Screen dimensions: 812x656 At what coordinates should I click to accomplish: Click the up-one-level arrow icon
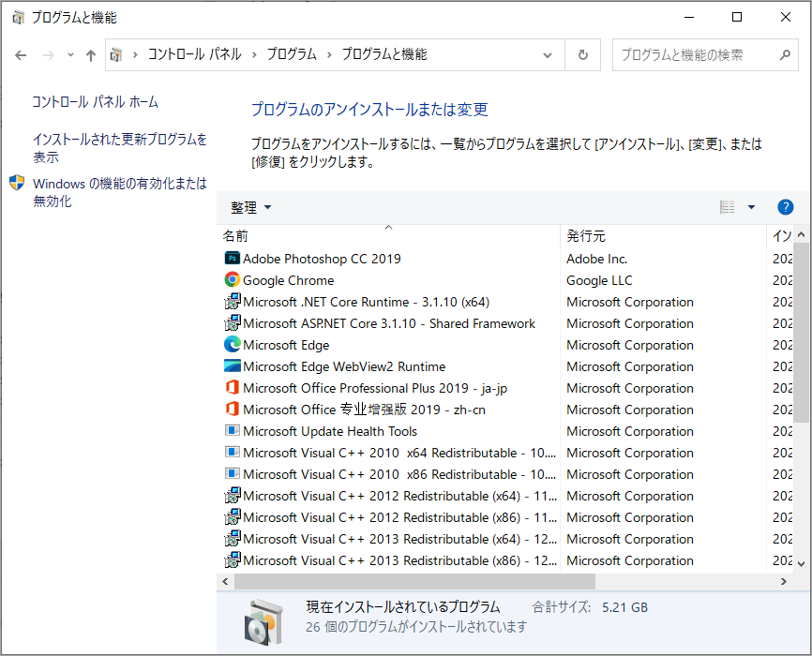(90, 55)
